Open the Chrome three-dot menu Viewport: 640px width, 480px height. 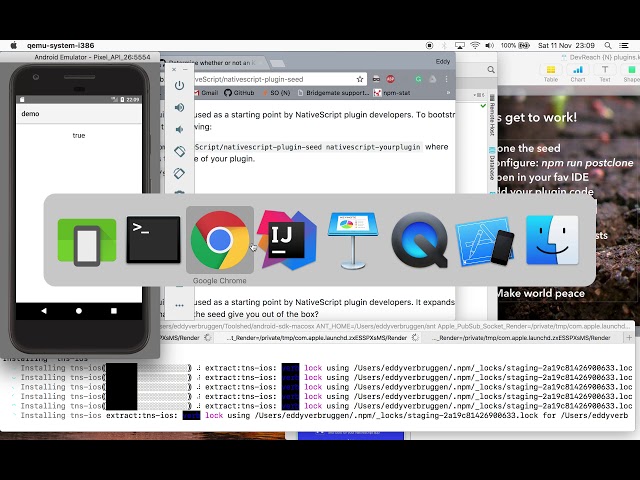[447, 79]
